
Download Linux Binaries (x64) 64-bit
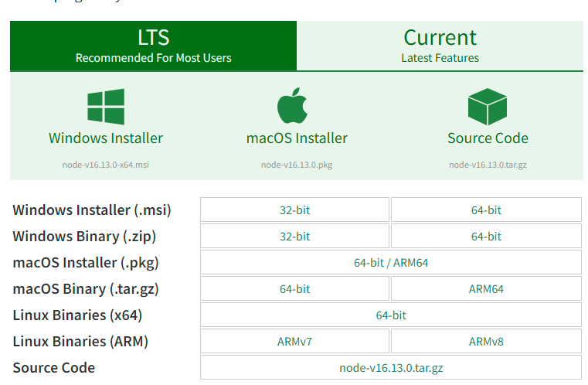click(391, 315)
